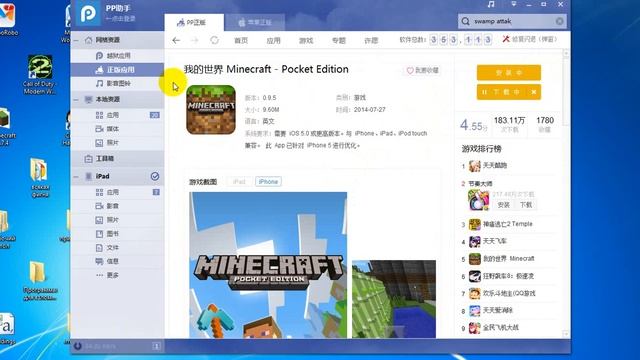
Task: Open the title bar dropdown menu icon
Action: (x=514, y=4)
